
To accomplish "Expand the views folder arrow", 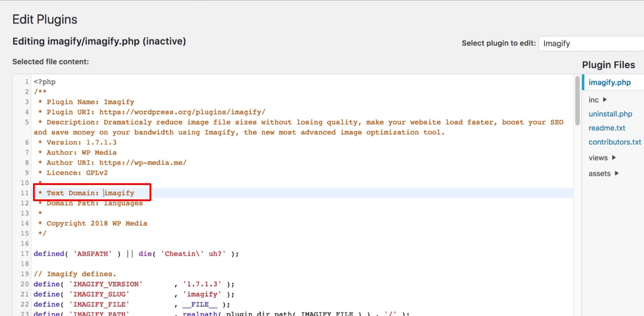I will coord(614,158).
